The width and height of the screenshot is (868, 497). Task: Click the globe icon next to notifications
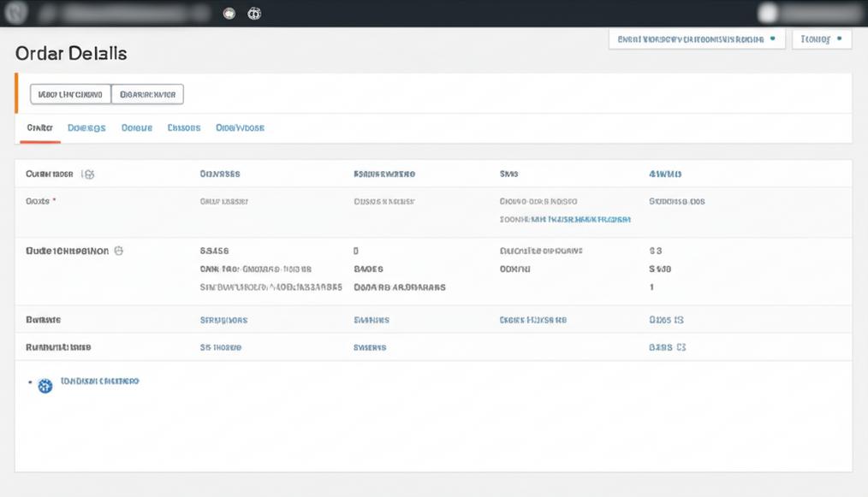[x=253, y=13]
